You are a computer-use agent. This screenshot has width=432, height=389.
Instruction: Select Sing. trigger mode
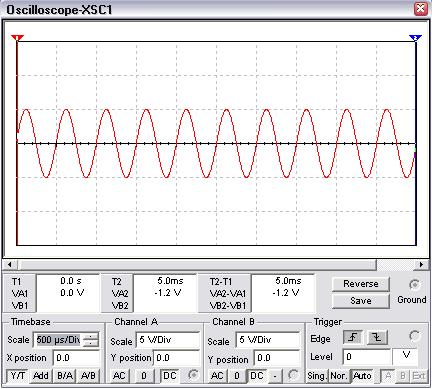[317, 376]
